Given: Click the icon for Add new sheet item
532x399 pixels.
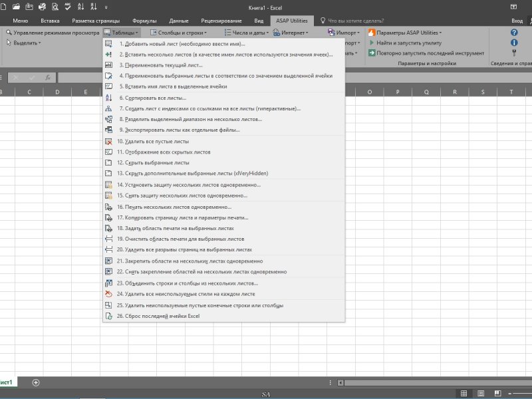Looking at the screenshot, I should 108,44.
